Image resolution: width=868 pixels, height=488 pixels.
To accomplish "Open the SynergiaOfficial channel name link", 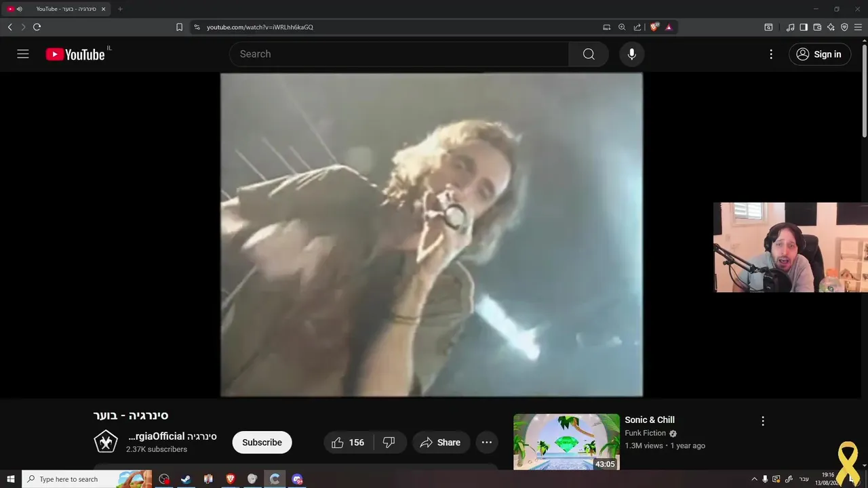I will [x=172, y=436].
